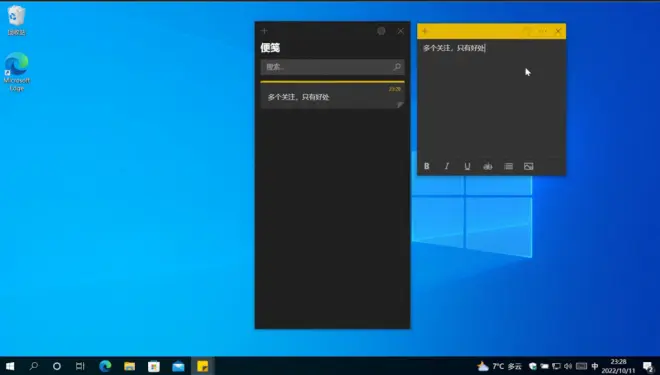Toggle bold formatting in the note
Image resolution: width=660 pixels, height=375 pixels.
(426, 166)
